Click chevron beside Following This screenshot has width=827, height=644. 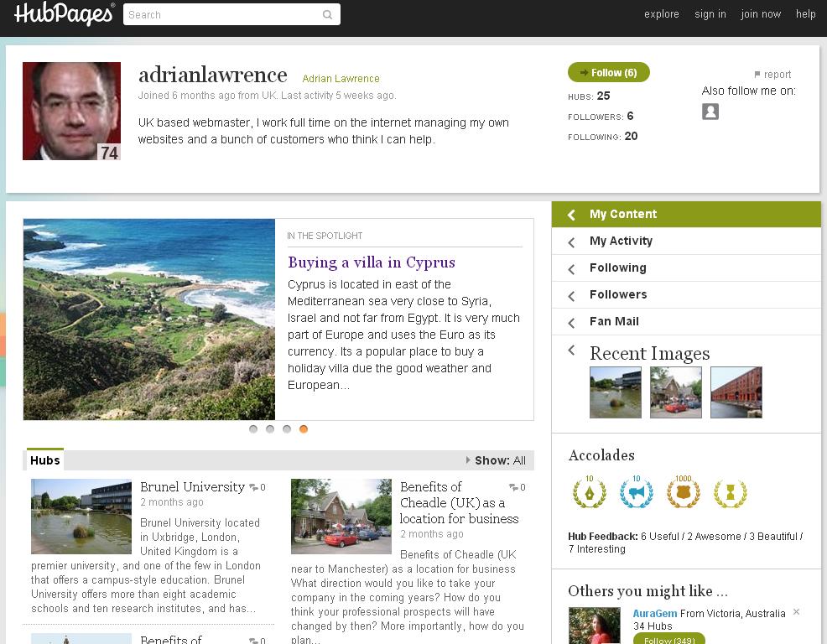pyautogui.click(x=571, y=269)
